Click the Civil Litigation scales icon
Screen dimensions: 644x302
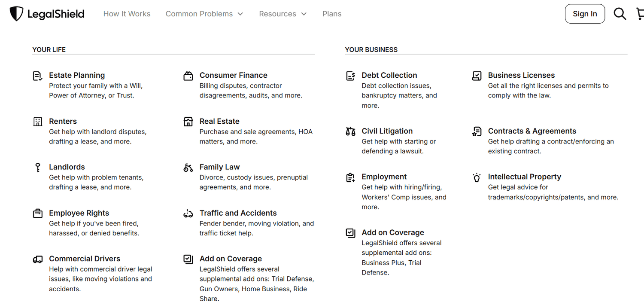point(350,131)
